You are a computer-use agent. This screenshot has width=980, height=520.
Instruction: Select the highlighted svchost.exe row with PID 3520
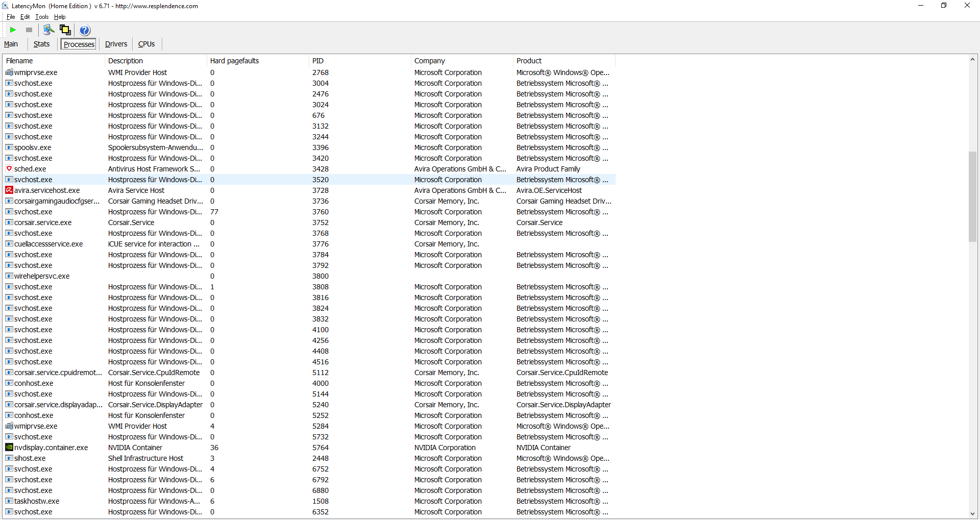[309, 180]
